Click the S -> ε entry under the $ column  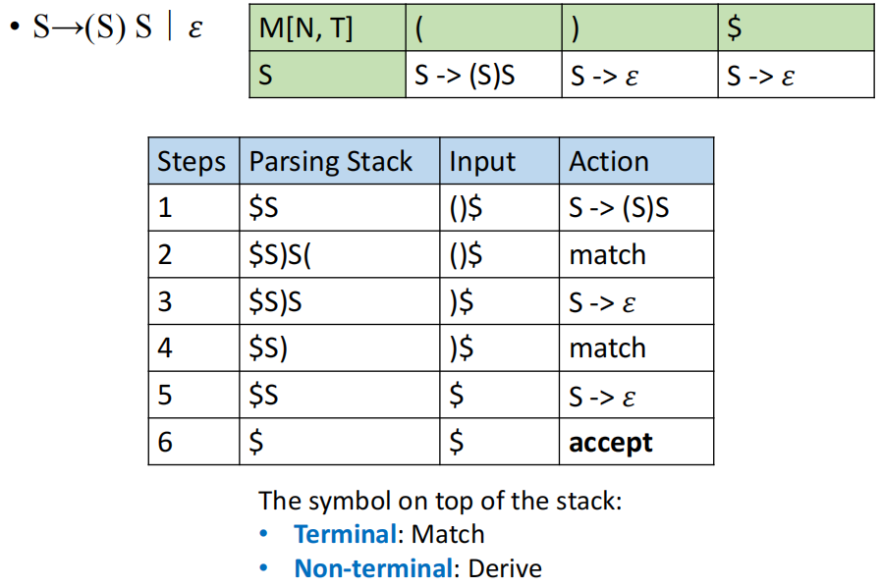(x=760, y=76)
